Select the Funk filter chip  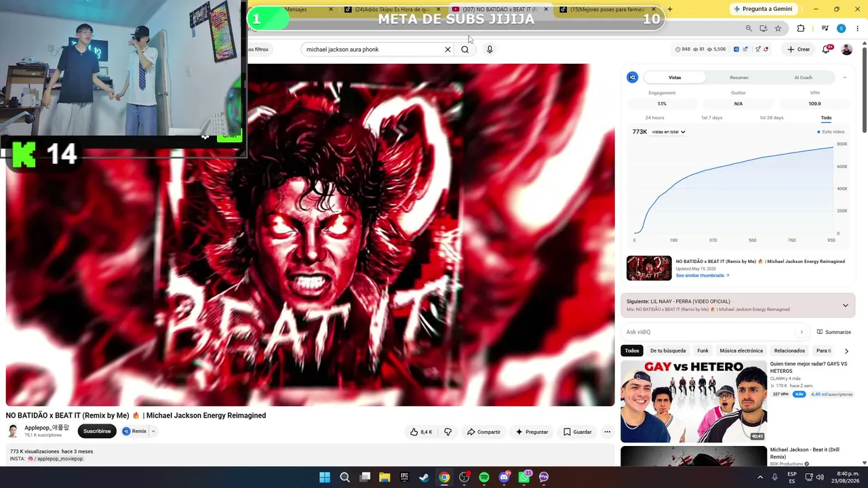703,351
